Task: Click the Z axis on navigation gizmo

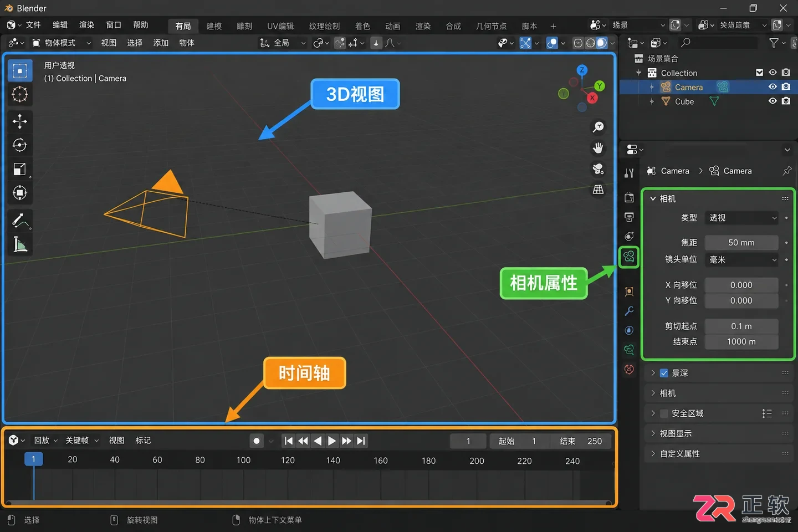Action: pos(582,70)
